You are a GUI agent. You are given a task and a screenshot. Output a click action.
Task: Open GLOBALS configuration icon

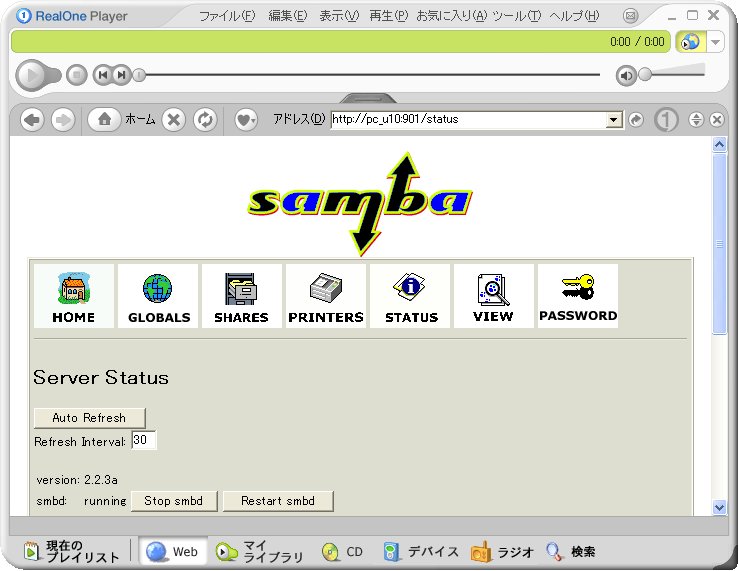pos(158,296)
